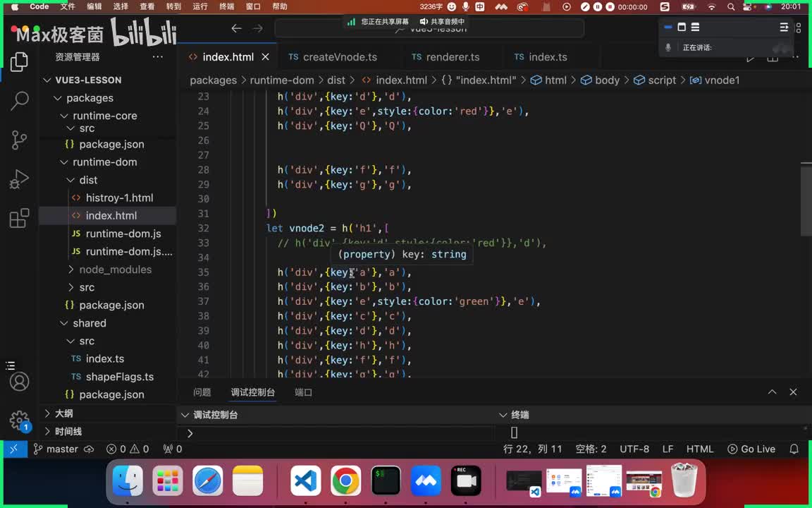Close the index.html editor tab
The width and height of the screenshot is (812, 508).
click(x=266, y=57)
